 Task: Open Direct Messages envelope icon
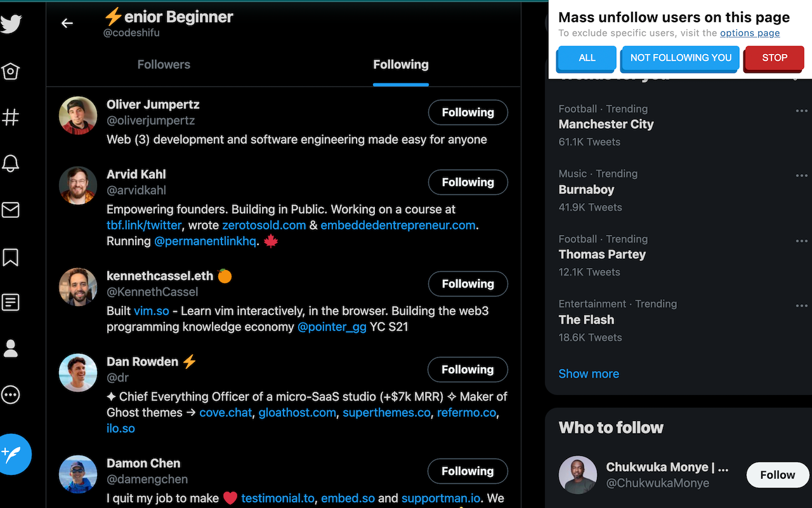(x=10, y=210)
